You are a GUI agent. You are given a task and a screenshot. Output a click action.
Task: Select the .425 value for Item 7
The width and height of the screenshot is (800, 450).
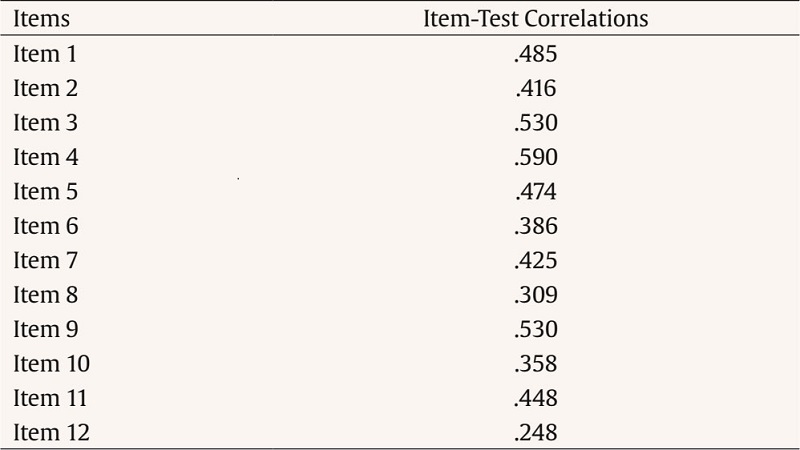point(536,261)
